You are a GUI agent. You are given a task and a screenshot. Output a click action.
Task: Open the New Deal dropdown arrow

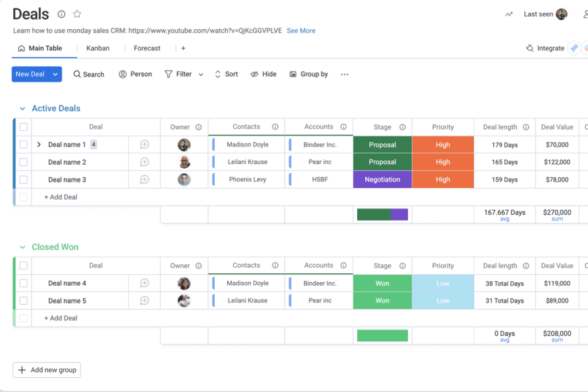point(56,74)
